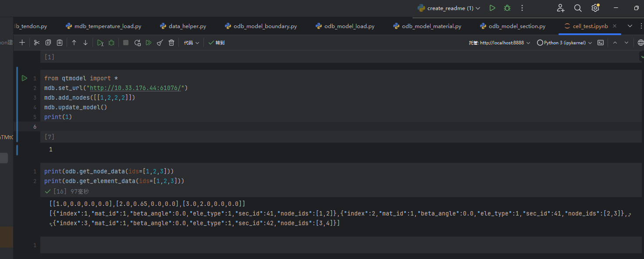Image resolution: width=644 pixels, height=259 pixels.
Task: Switch to odb_model_material.py tab
Action: pos(427,26)
